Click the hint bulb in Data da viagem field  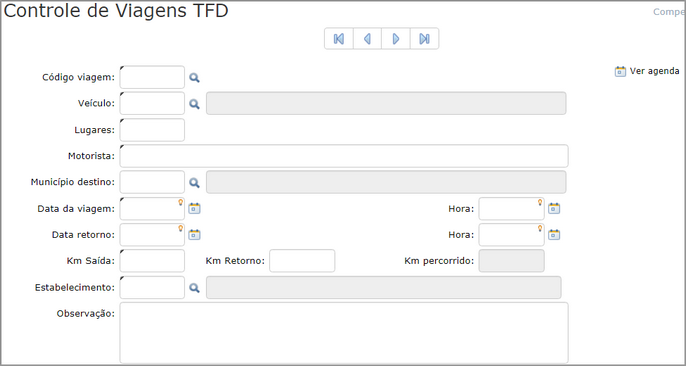[180, 202]
